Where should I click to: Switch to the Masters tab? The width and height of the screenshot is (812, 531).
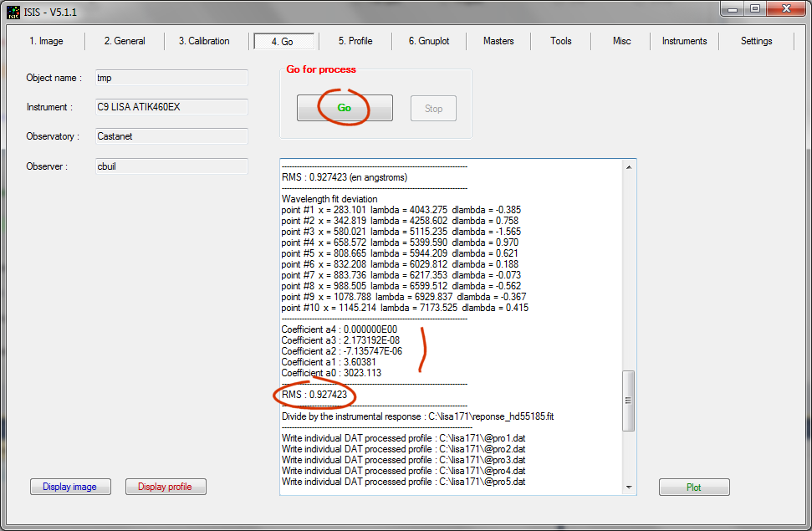point(498,41)
